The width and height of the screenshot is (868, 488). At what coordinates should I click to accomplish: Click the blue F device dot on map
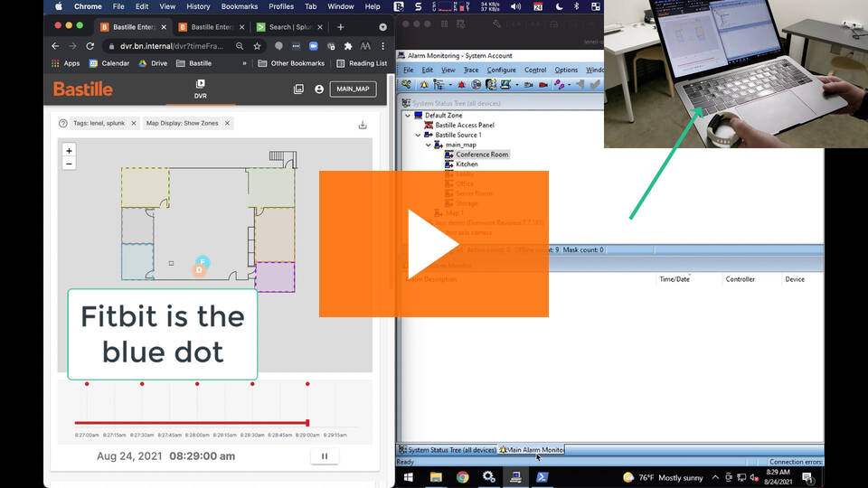203,261
